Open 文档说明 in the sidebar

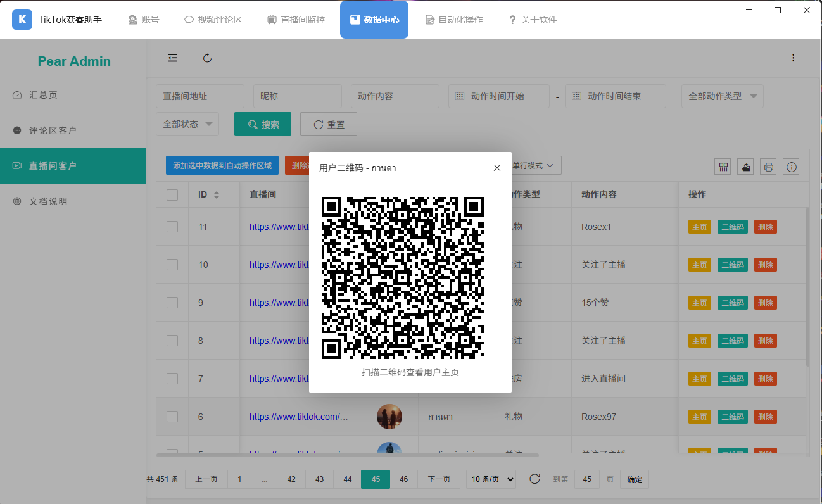pyautogui.click(x=73, y=201)
